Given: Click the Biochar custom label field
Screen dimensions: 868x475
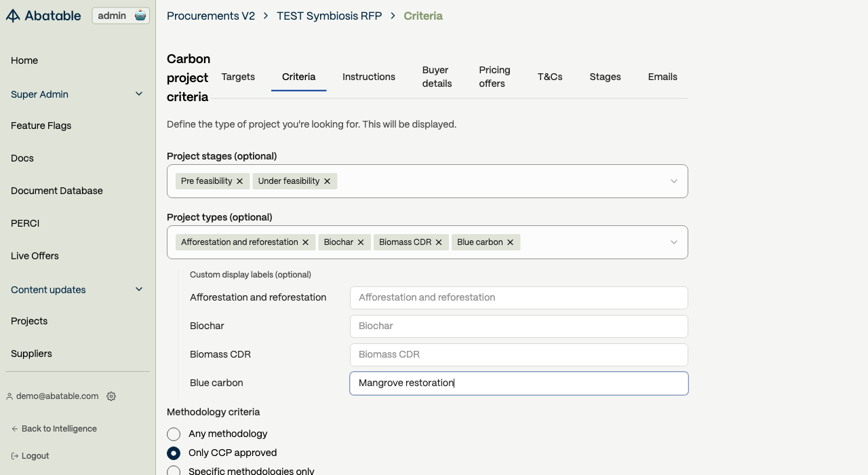Looking at the screenshot, I should pos(519,326).
